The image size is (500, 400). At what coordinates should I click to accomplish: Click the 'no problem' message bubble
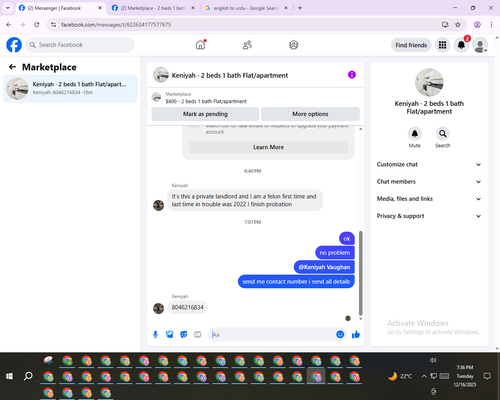click(x=335, y=253)
